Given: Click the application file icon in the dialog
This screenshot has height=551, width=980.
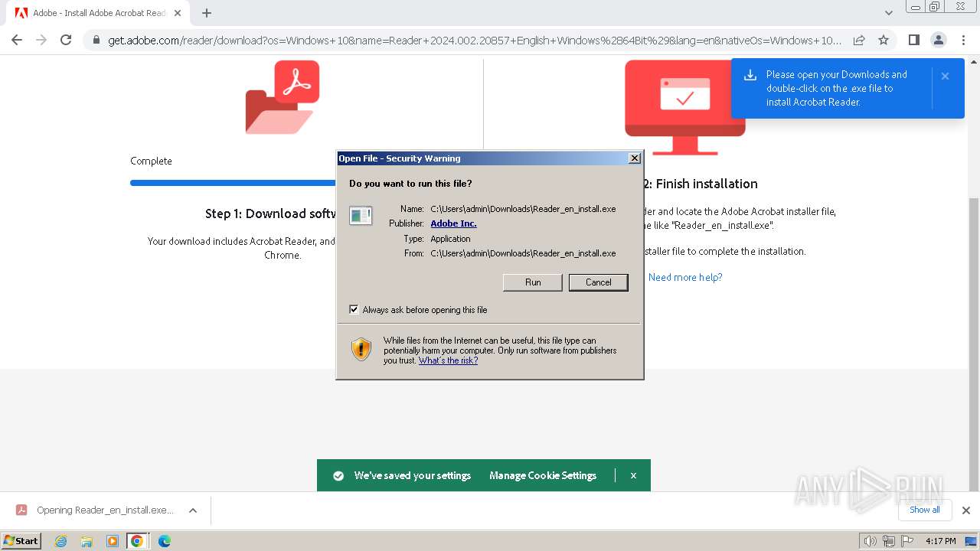Looking at the screenshot, I should [x=361, y=216].
